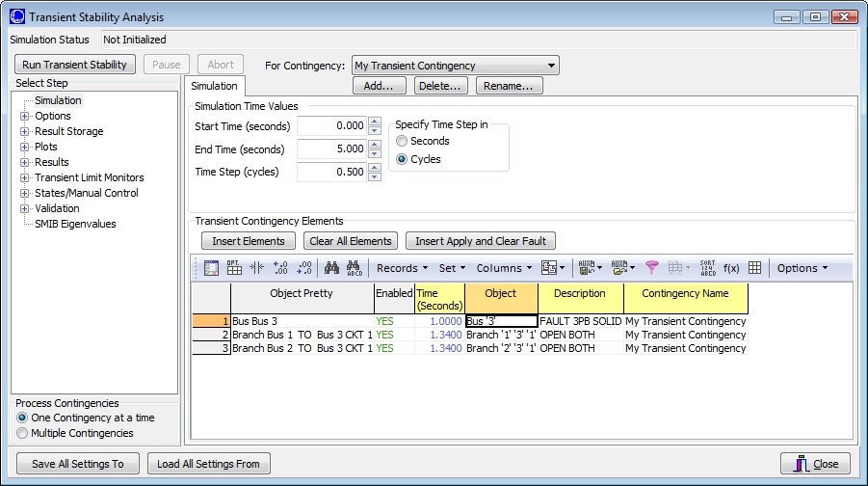868x486 pixels.
Task: Click the auto-size column widths icon
Action: point(257,268)
